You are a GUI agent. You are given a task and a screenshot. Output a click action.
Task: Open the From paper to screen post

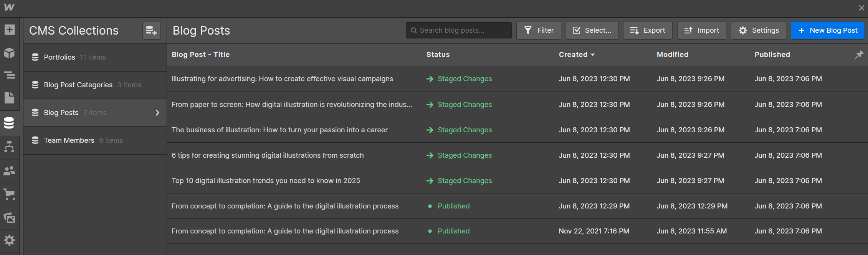point(292,105)
